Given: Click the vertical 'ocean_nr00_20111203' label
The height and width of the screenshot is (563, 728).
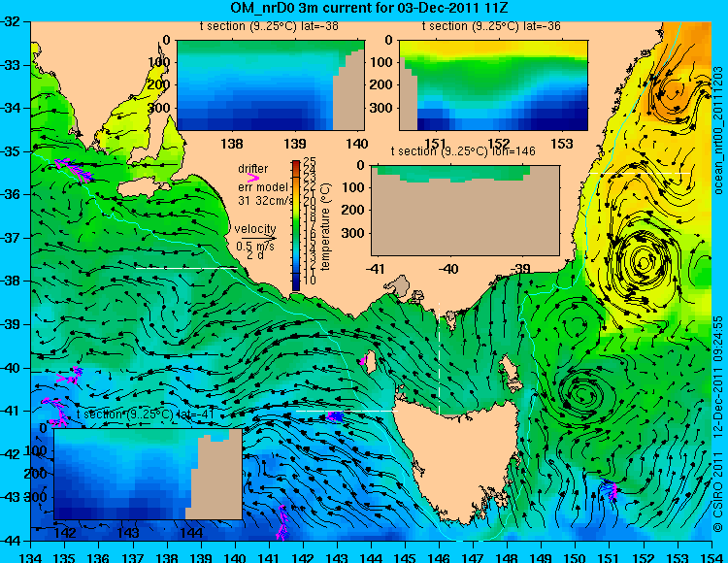Looking at the screenshot, I should [x=717, y=130].
